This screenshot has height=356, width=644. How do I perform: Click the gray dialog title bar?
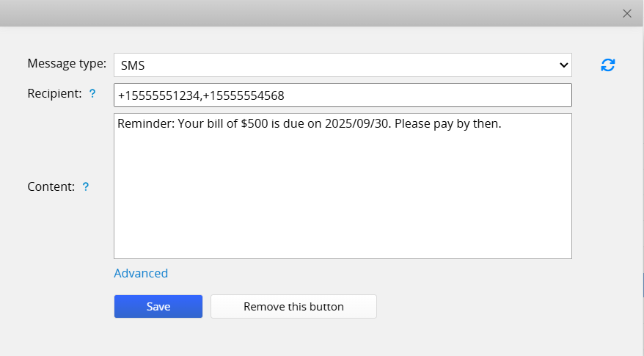(308, 13)
